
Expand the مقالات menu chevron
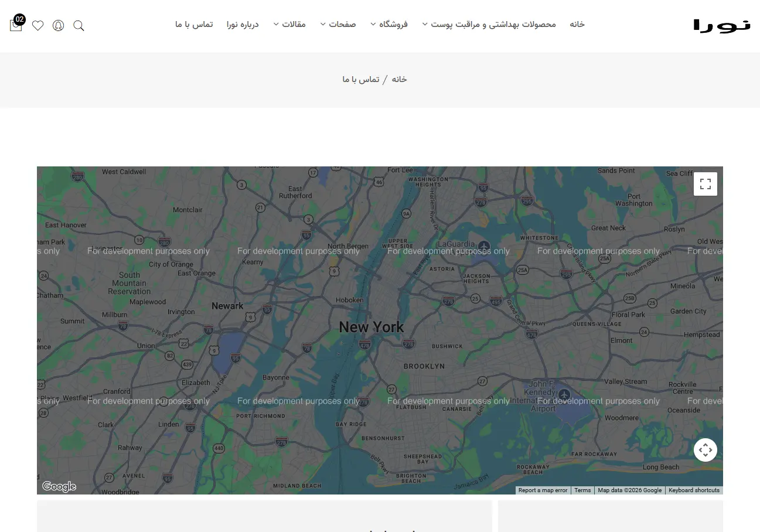tap(276, 24)
